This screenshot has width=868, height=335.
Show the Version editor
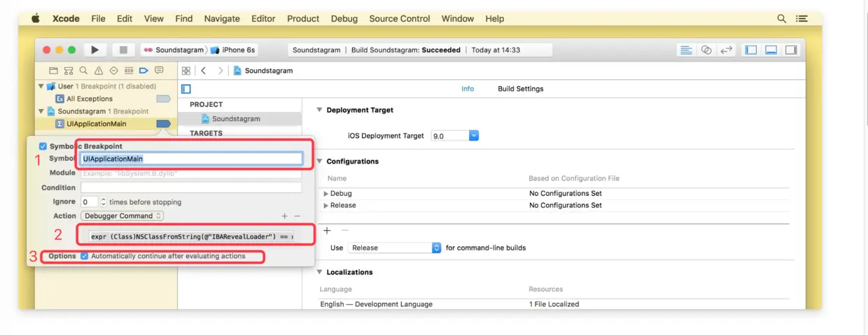coord(727,50)
